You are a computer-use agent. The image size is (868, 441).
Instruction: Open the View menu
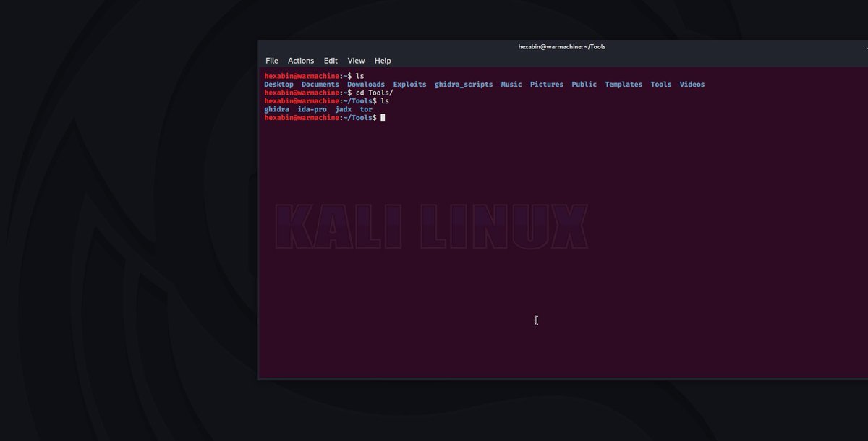[356, 61]
